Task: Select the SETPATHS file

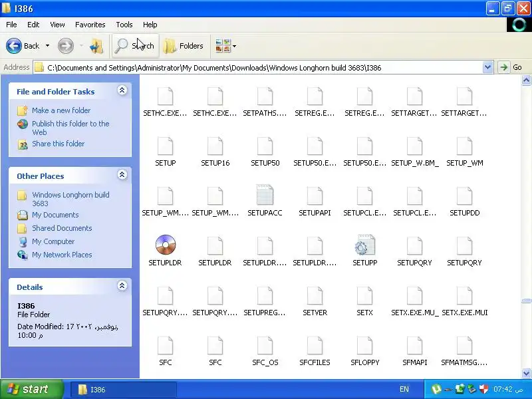Action: tap(265, 100)
